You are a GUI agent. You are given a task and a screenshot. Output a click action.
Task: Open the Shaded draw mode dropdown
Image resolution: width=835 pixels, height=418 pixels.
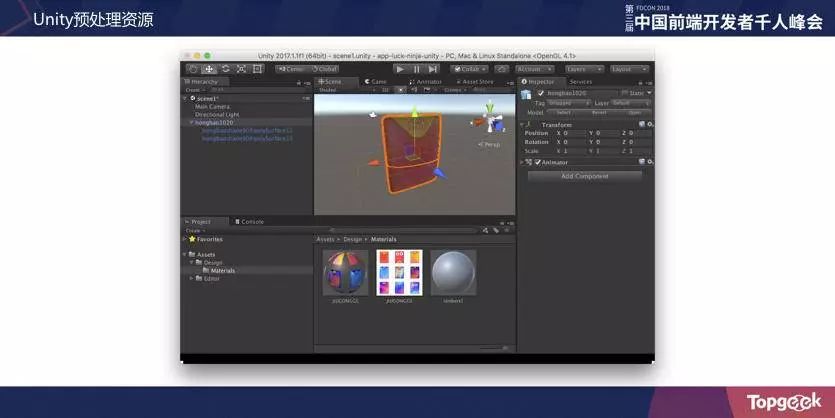point(346,90)
